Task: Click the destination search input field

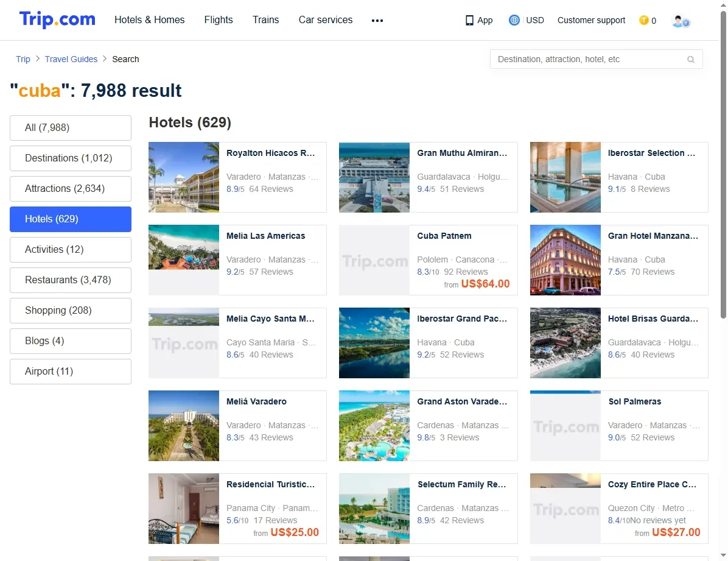Action: click(x=596, y=59)
